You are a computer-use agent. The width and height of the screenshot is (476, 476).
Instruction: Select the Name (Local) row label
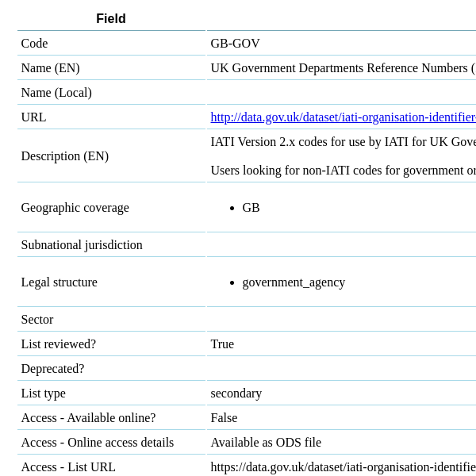[56, 93]
